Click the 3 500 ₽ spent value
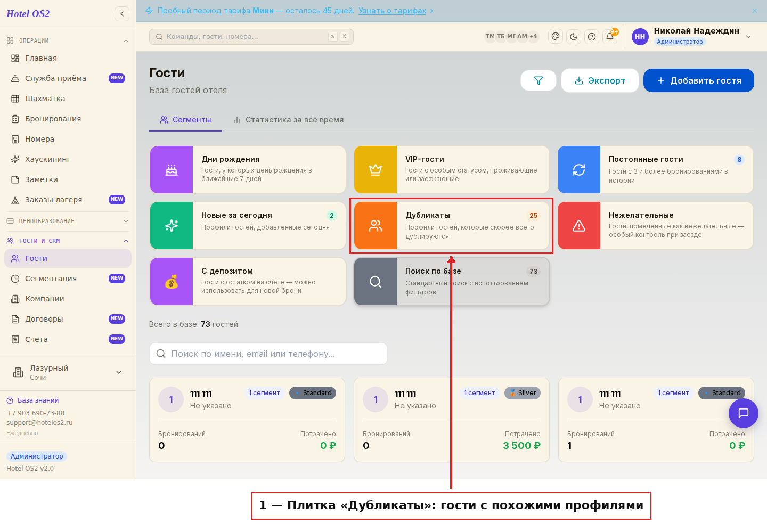767x532 pixels. (x=521, y=446)
